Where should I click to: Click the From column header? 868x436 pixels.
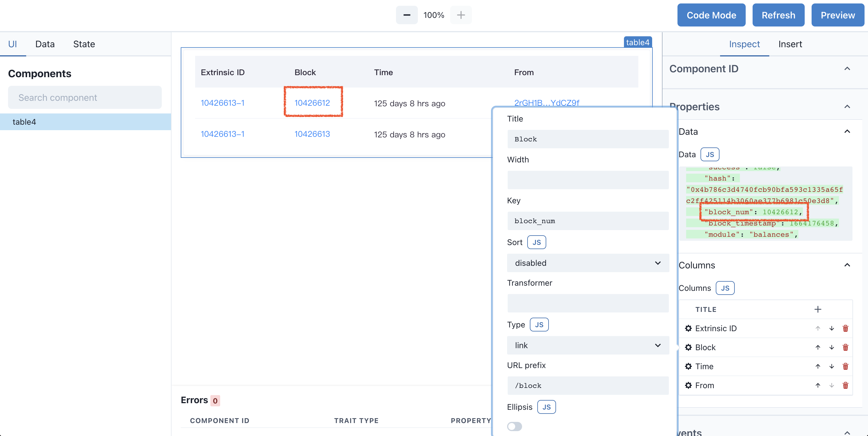524,72
